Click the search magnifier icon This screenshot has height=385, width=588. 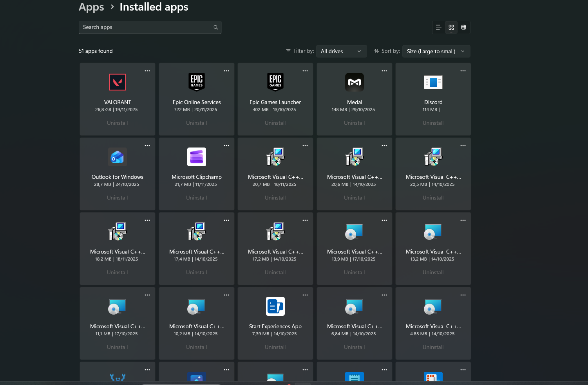(215, 27)
